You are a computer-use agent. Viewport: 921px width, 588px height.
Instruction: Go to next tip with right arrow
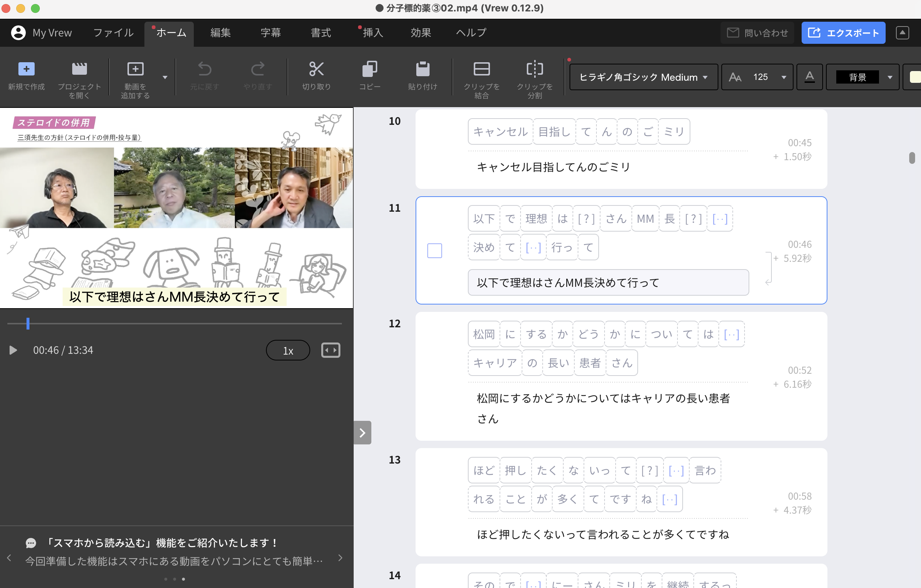340,558
